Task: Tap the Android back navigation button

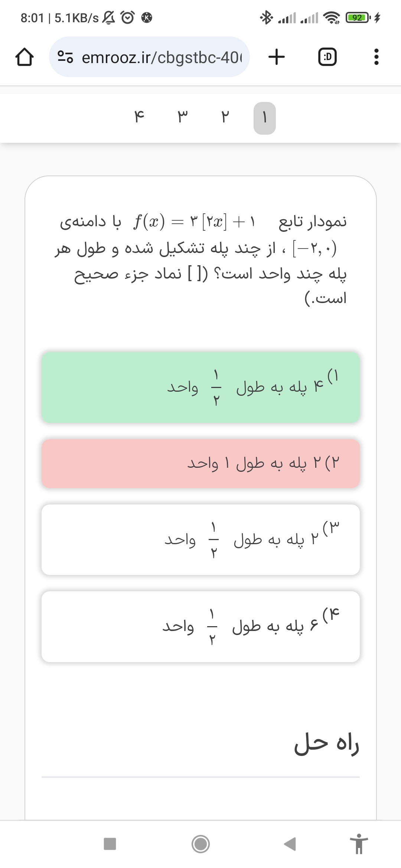Action: click(x=290, y=844)
